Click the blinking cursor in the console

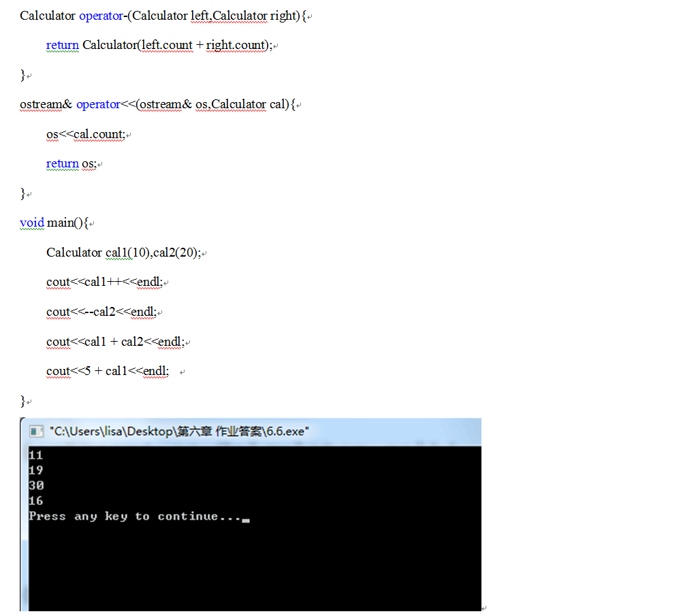246,520
